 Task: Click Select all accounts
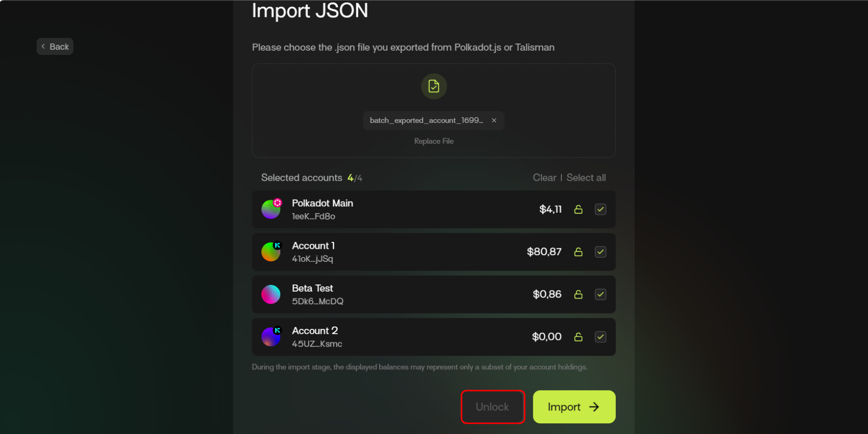586,178
